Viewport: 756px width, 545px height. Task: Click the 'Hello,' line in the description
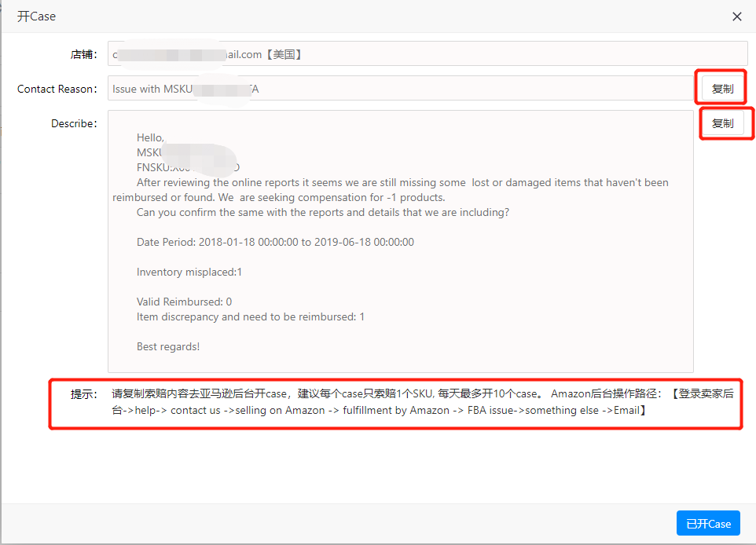tap(151, 137)
